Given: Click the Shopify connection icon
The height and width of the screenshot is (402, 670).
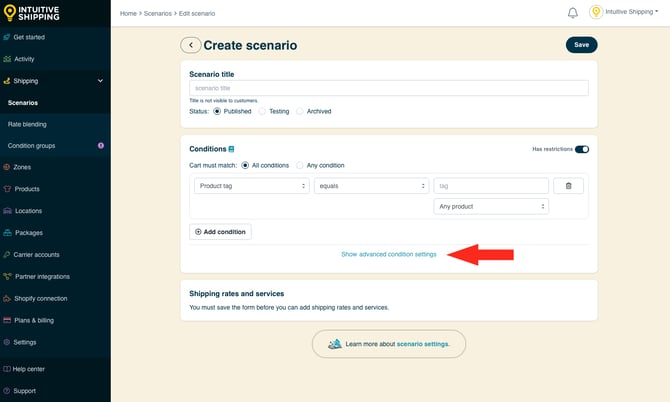Looking at the screenshot, I should click(x=7, y=298).
